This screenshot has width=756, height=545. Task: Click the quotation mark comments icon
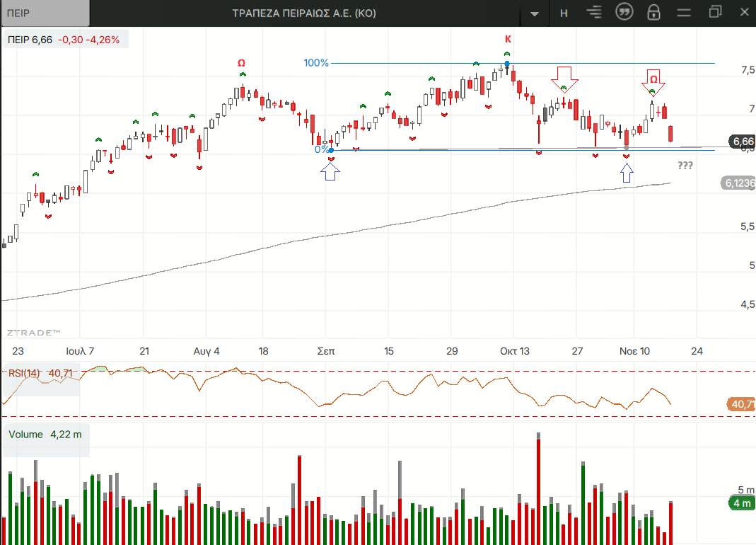624,13
